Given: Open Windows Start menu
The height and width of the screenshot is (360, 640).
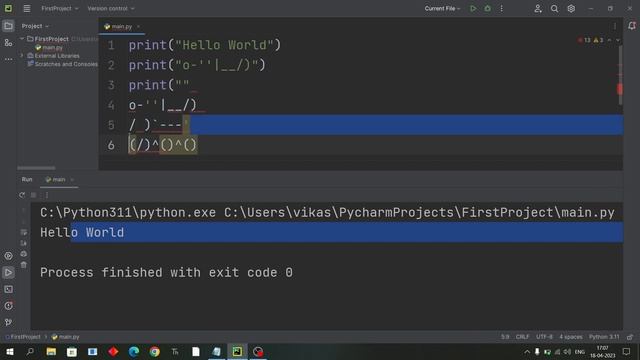Looking at the screenshot, I should 9,351.
